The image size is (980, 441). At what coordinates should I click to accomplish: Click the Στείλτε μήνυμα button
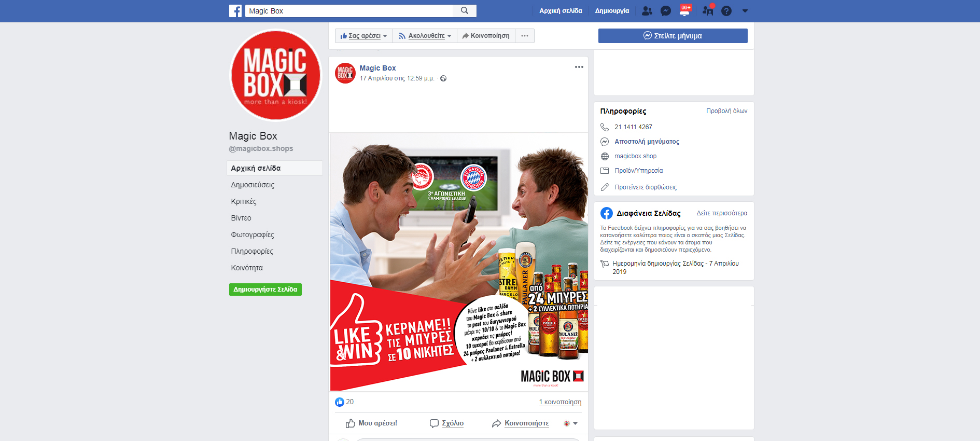tap(673, 36)
